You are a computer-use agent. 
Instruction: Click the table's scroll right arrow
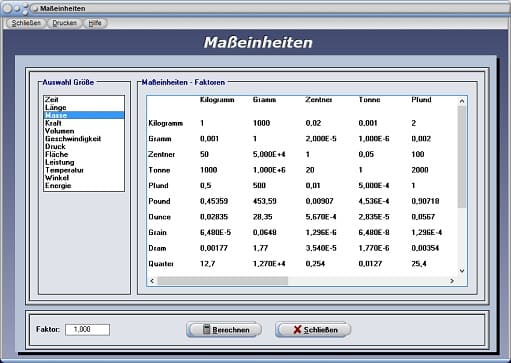click(452, 281)
